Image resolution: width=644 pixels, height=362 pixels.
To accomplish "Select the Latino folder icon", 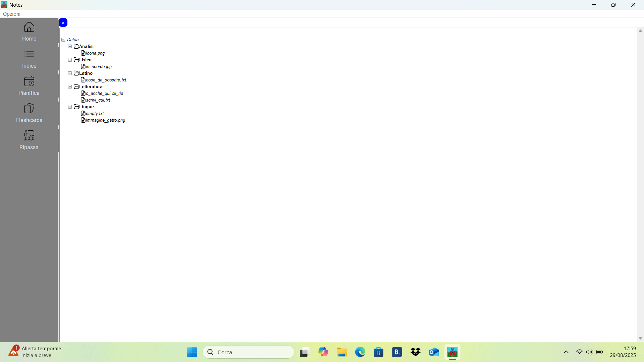I will pos(76,73).
